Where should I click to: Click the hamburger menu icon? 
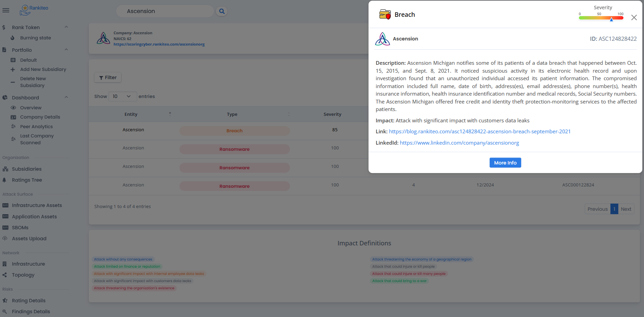pos(6,10)
